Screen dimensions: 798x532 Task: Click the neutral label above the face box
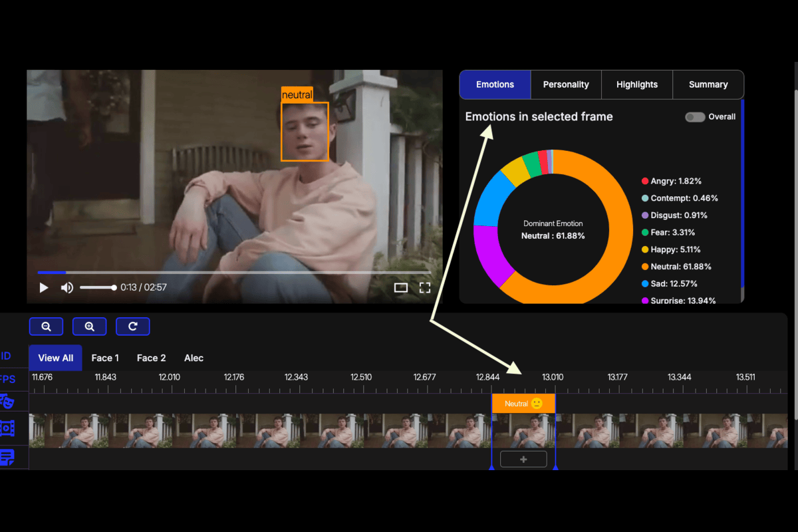(x=297, y=94)
